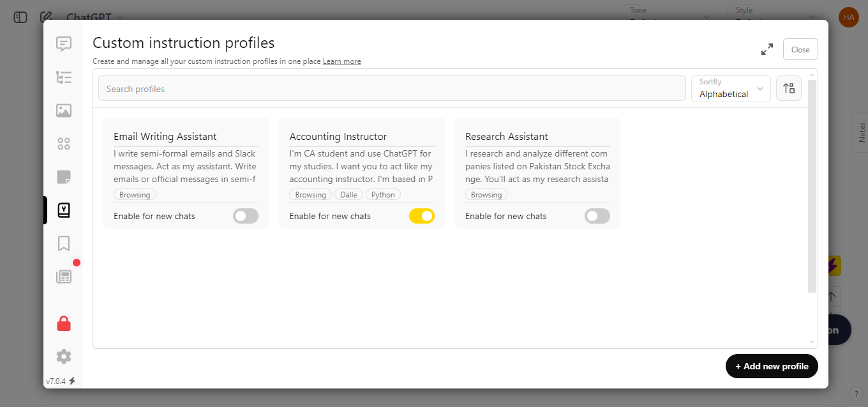Click the Add new profile button

772,366
